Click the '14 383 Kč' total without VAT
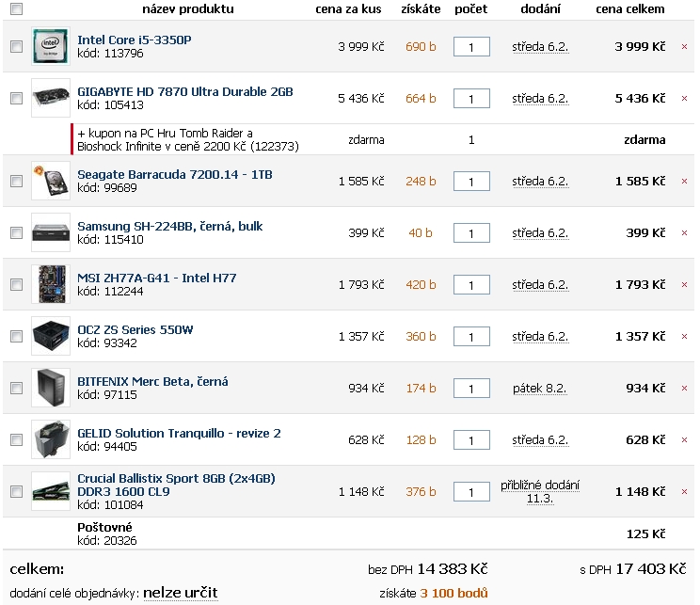This screenshot has width=700, height=605. 453,569
